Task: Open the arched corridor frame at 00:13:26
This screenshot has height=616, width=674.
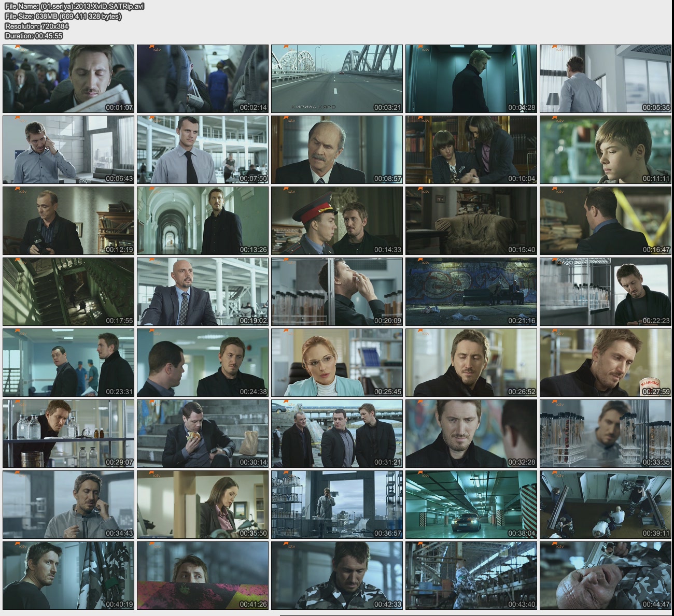Action: click(x=203, y=221)
